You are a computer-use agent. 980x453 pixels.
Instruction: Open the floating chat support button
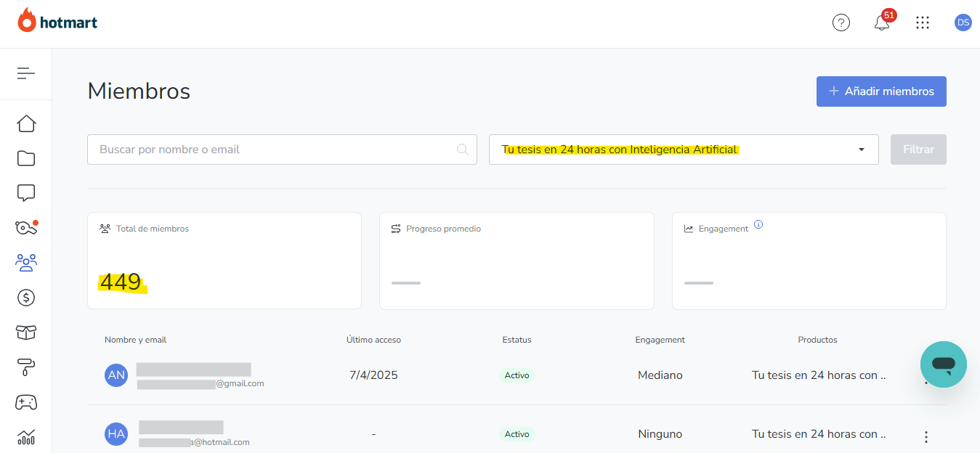coord(944,364)
